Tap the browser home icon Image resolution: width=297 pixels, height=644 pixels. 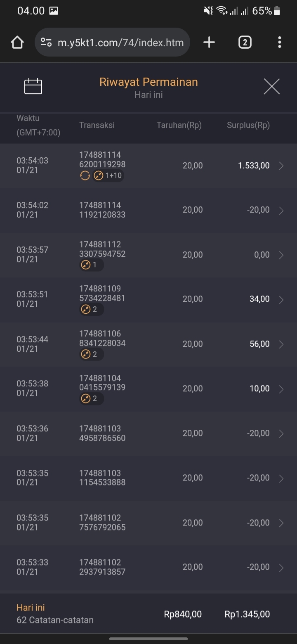(17, 43)
